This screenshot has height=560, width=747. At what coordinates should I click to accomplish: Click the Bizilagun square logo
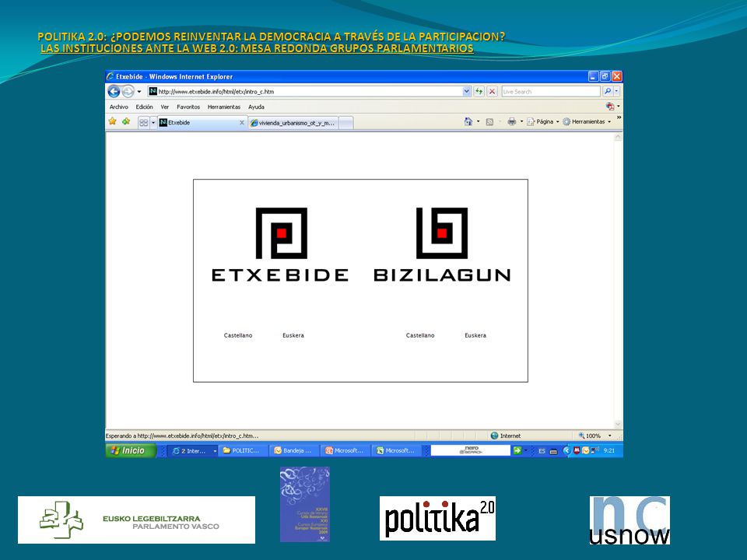coord(442,233)
